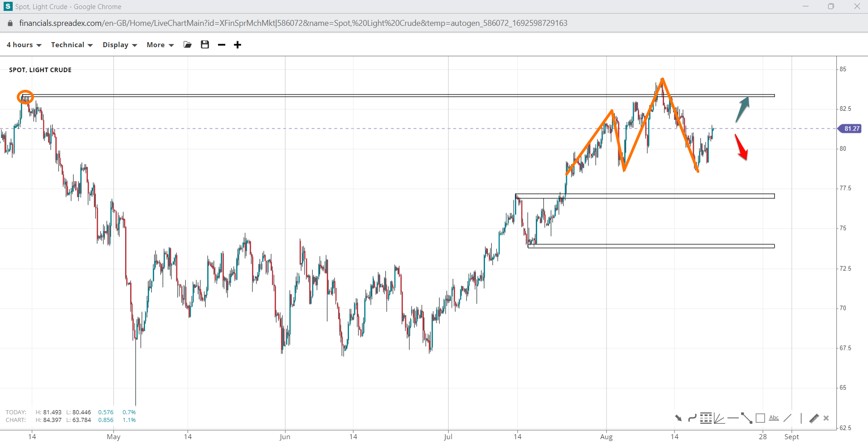Image resolution: width=868 pixels, height=446 pixels.
Task: Expand the Display options dropdown
Action: point(119,44)
